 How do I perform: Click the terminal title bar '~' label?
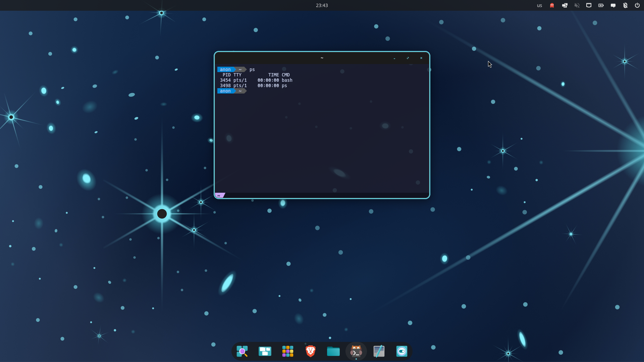click(322, 58)
